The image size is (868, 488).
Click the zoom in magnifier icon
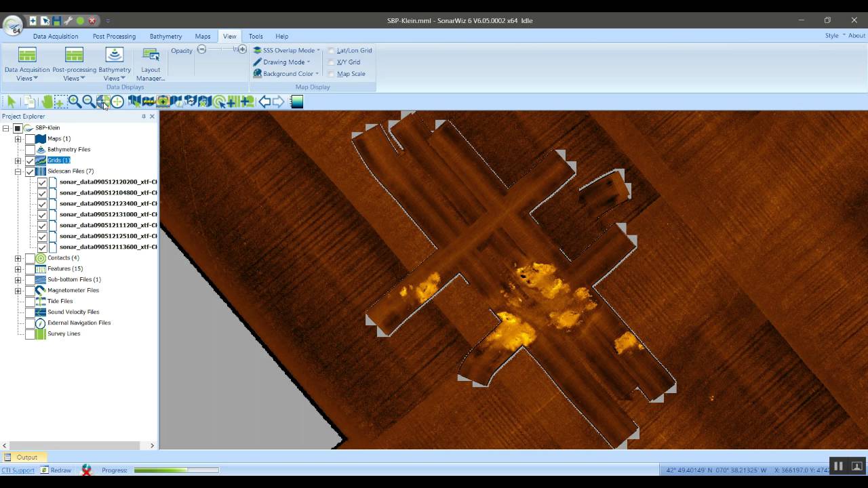pos(75,102)
